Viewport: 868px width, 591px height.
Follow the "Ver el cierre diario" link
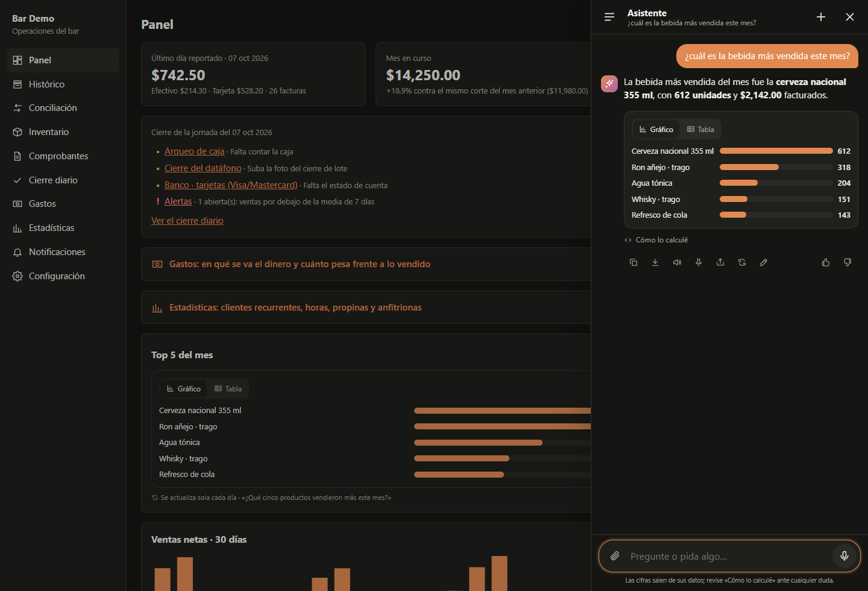(x=187, y=221)
